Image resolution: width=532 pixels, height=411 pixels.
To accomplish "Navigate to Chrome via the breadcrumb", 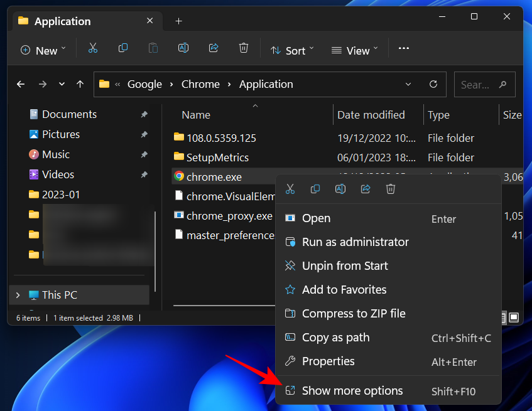I will [200, 84].
